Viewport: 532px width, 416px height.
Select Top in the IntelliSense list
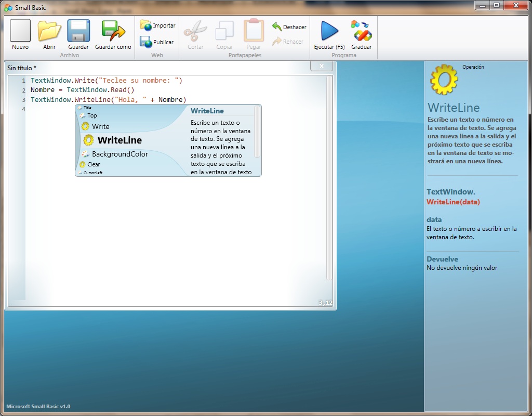[92, 115]
